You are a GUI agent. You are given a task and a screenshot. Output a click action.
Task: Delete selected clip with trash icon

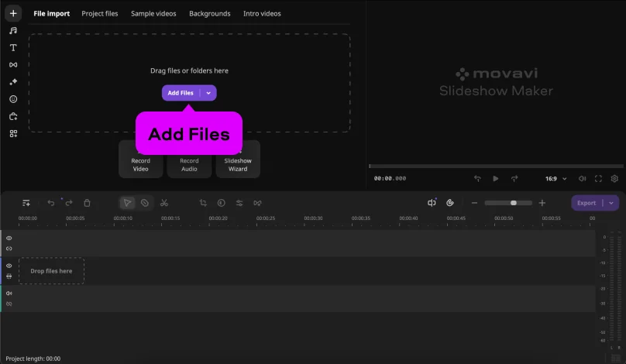click(87, 203)
